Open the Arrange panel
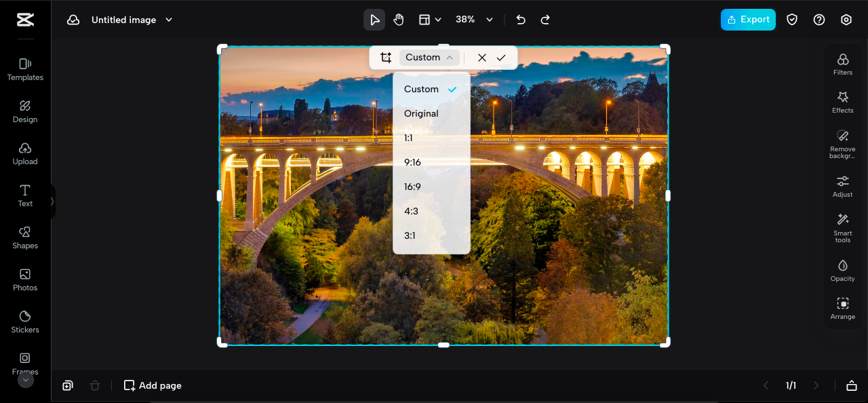The width and height of the screenshot is (868, 403). 843,309
